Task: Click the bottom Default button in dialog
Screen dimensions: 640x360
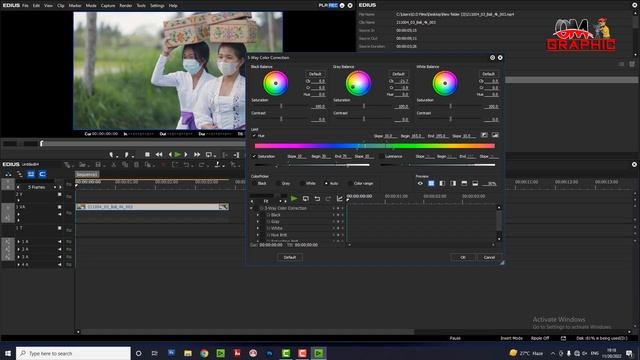Action: tap(290, 258)
